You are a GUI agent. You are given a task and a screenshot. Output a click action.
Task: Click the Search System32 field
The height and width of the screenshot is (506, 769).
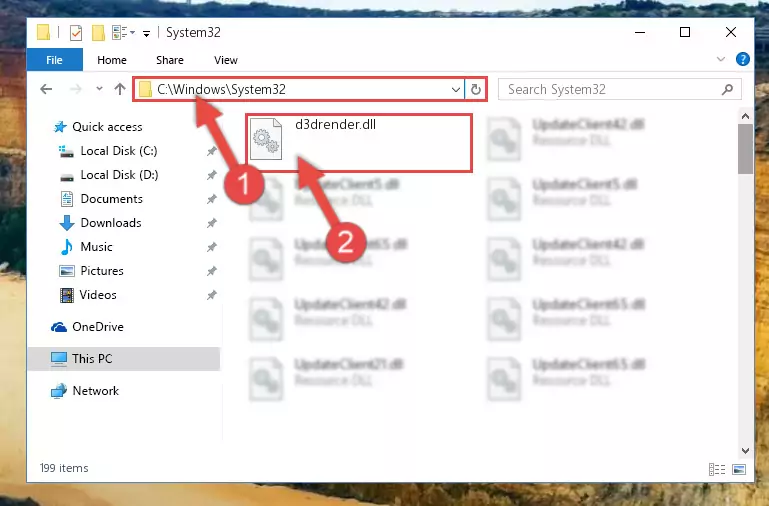point(619,89)
